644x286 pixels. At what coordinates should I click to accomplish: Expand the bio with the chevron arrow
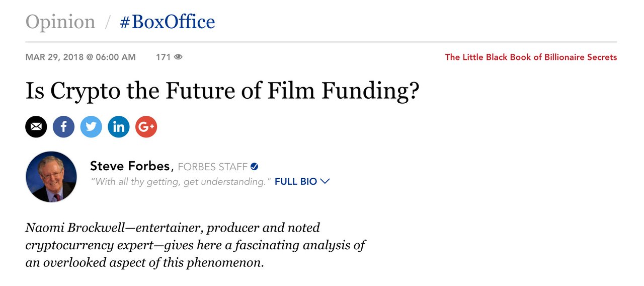pyautogui.click(x=325, y=181)
